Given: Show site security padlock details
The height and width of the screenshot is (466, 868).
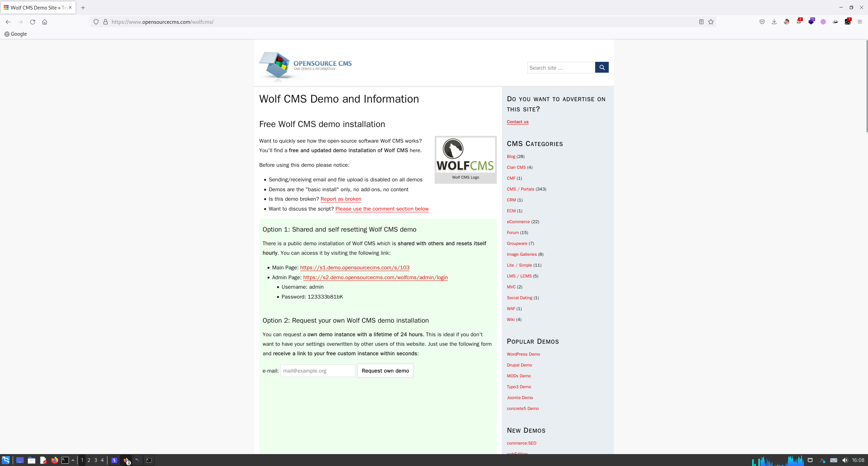Looking at the screenshot, I should tap(106, 22).
